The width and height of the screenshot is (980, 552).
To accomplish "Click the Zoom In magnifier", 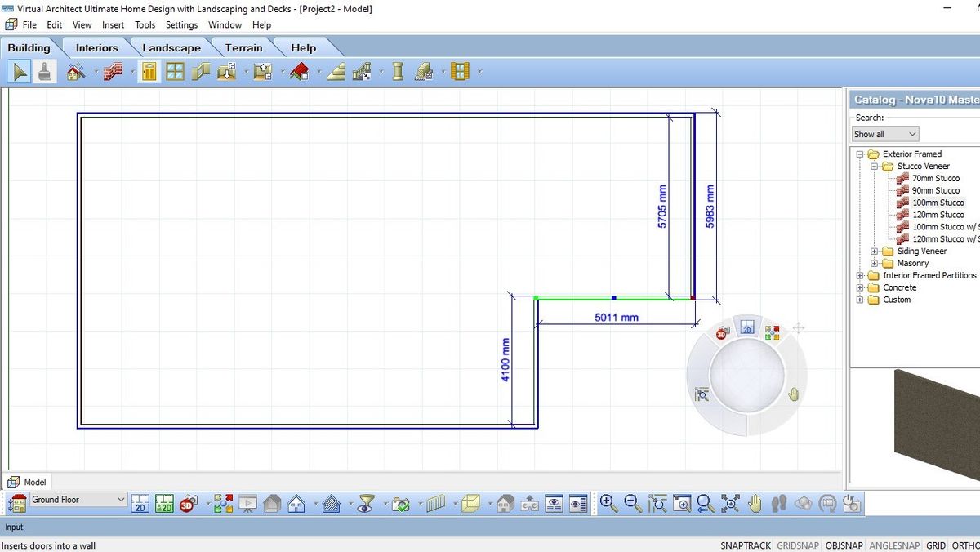I will click(608, 504).
